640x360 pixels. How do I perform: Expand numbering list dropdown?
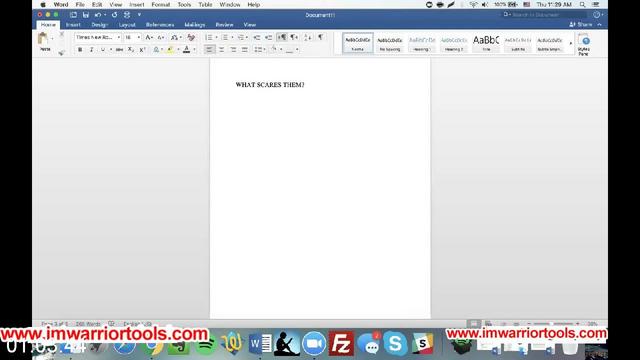point(232,38)
